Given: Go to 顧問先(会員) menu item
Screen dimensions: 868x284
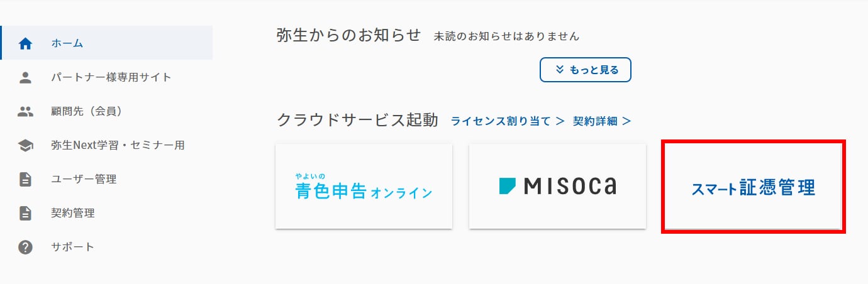Looking at the screenshot, I should pos(86,111).
